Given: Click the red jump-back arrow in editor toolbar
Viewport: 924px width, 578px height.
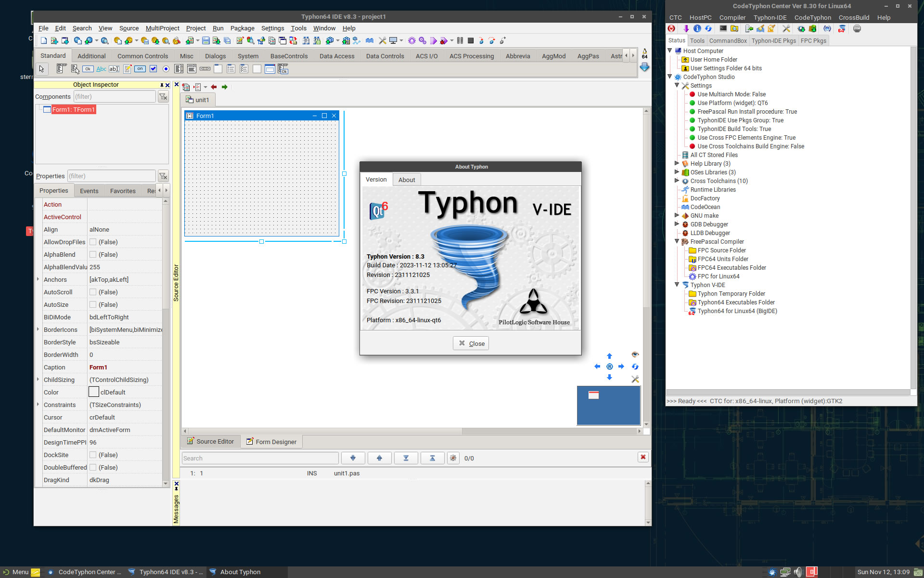Looking at the screenshot, I should point(214,87).
